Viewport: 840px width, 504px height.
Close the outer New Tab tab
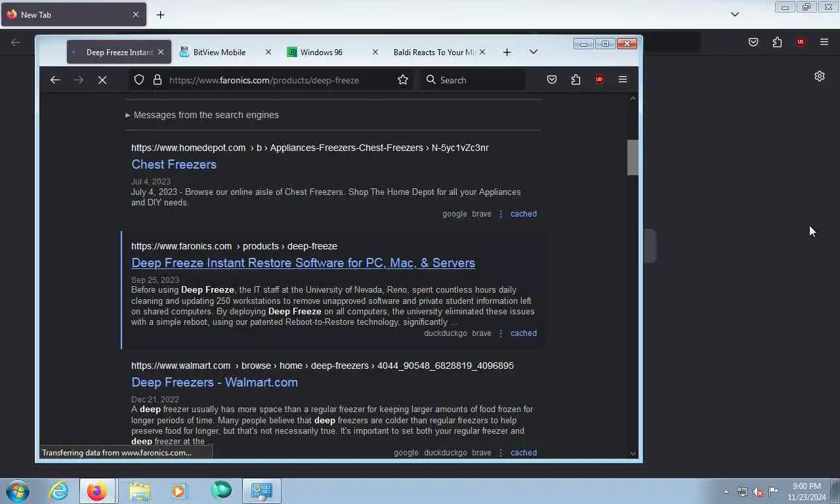point(136,14)
